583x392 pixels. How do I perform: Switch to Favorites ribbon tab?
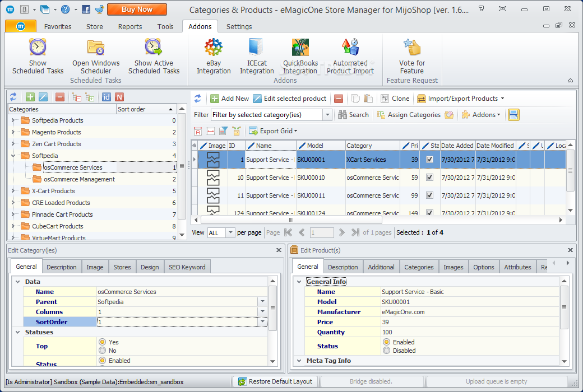click(x=58, y=26)
